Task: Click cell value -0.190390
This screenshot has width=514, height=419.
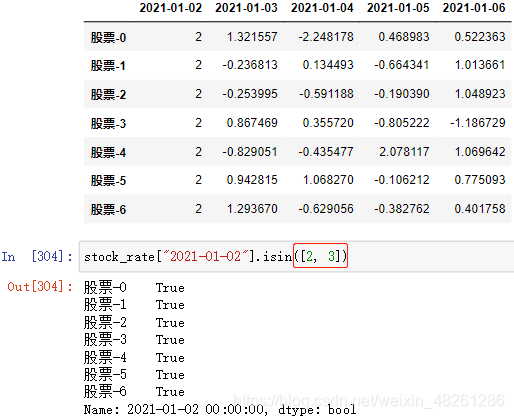Action: click(402, 94)
